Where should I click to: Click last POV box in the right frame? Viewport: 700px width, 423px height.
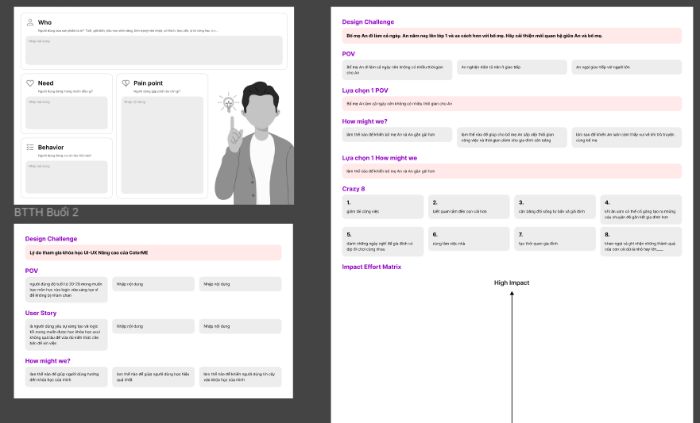click(626, 67)
